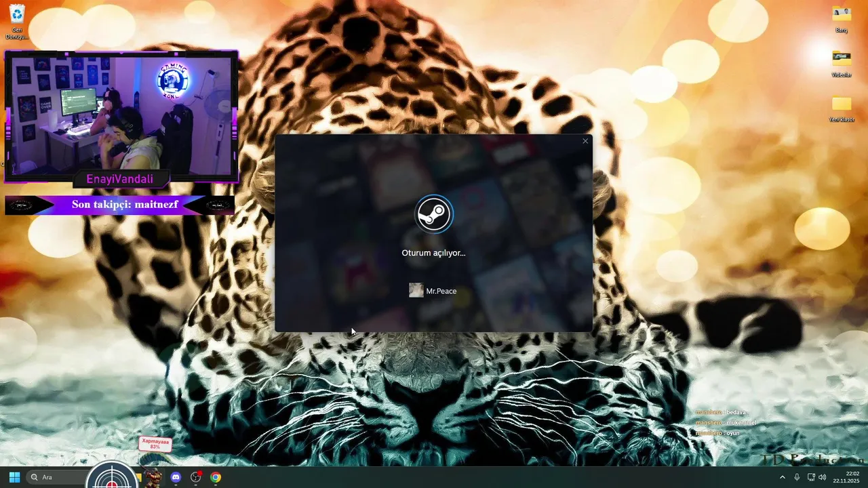This screenshot has width=868, height=488.
Task: Click the chat message 'bedava'
Action: 736,412
